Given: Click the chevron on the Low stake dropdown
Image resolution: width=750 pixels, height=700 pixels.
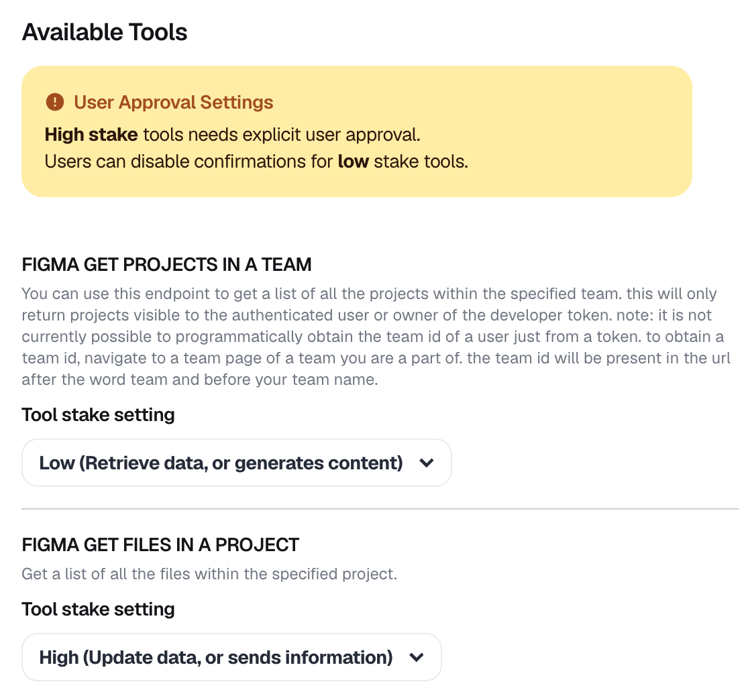Looking at the screenshot, I should click(x=427, y=463).
